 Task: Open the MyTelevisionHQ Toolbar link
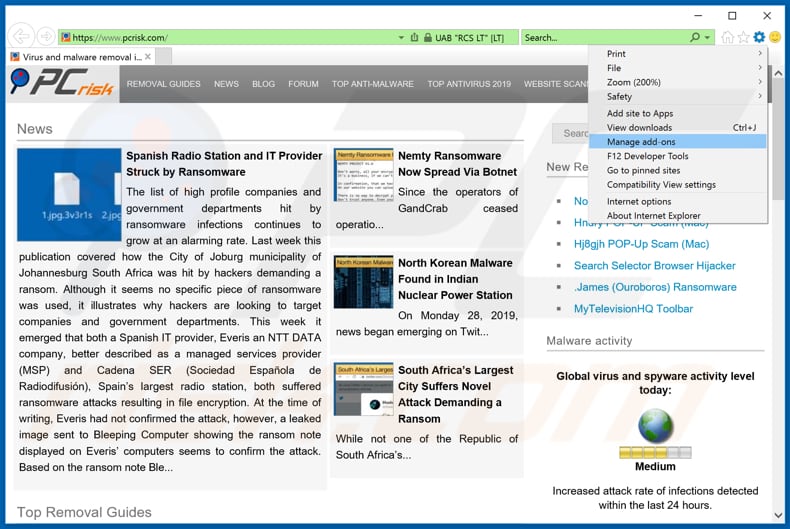(633, 309)
